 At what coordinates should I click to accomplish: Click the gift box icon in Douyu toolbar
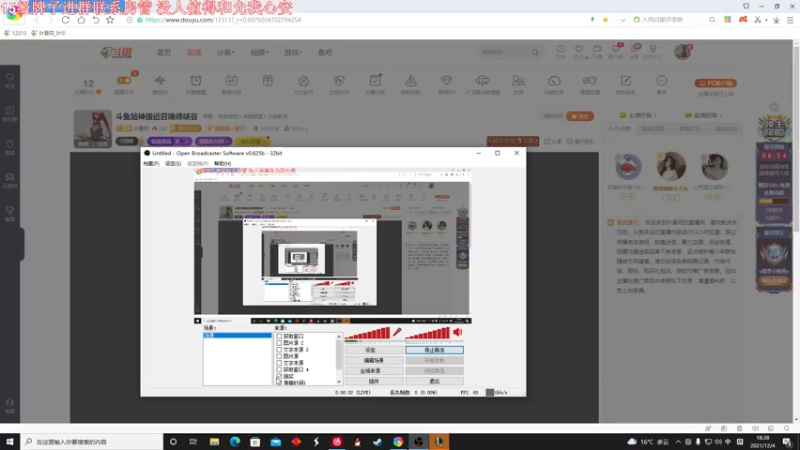[x=267, y=81]
